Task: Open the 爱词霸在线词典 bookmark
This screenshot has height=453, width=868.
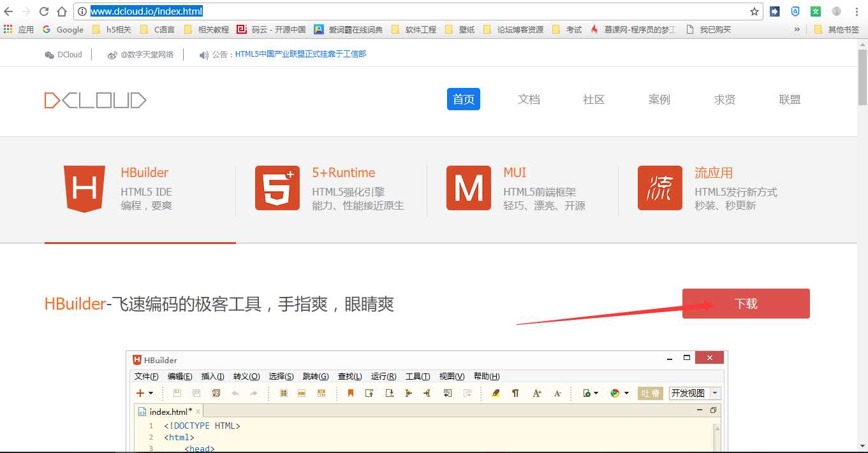Action: [348, 29]
